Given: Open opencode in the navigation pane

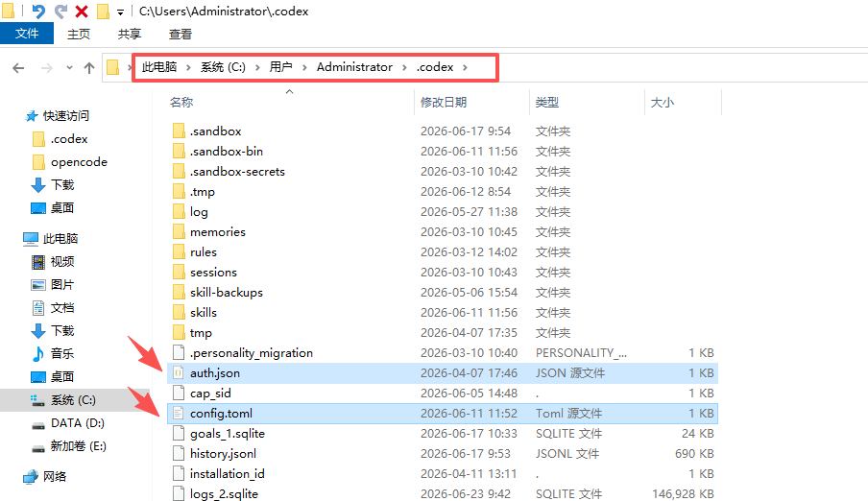Looking at the screenshot, I should coord(79,162).
